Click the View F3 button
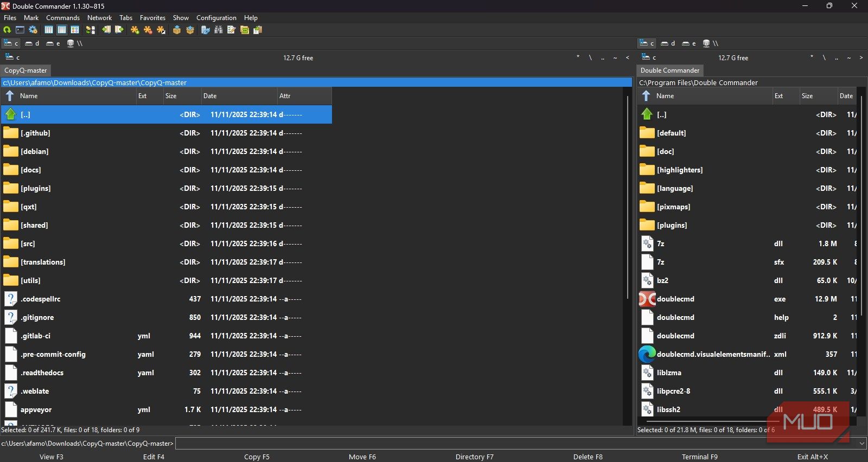 [52, 457]
